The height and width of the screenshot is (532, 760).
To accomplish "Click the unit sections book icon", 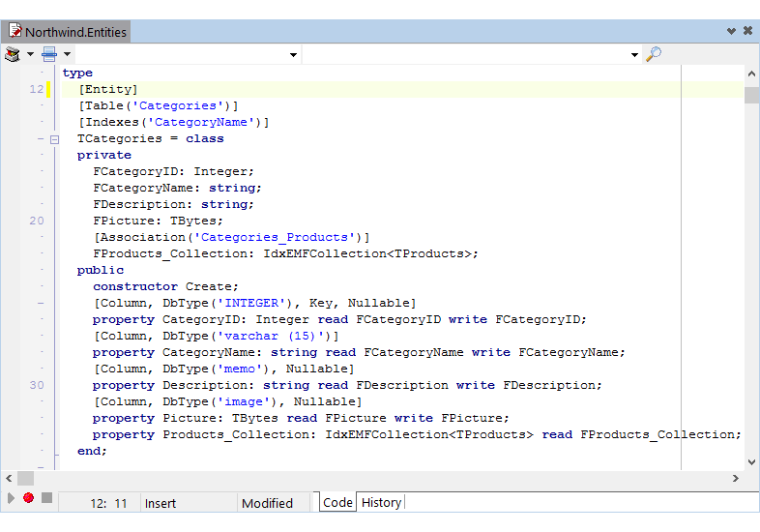I will point(14,54).
